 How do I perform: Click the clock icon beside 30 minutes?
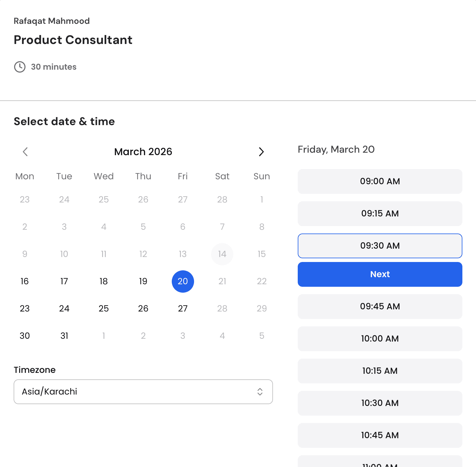click(20, 67)
